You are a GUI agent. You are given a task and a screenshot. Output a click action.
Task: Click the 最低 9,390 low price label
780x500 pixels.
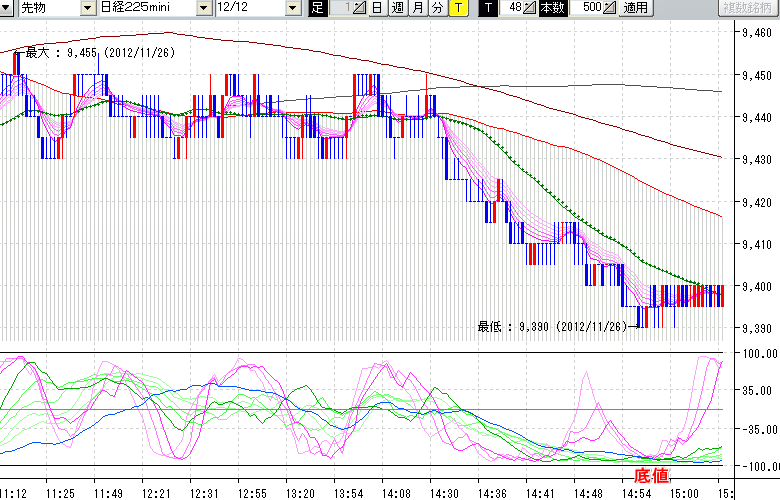point(550,326)
